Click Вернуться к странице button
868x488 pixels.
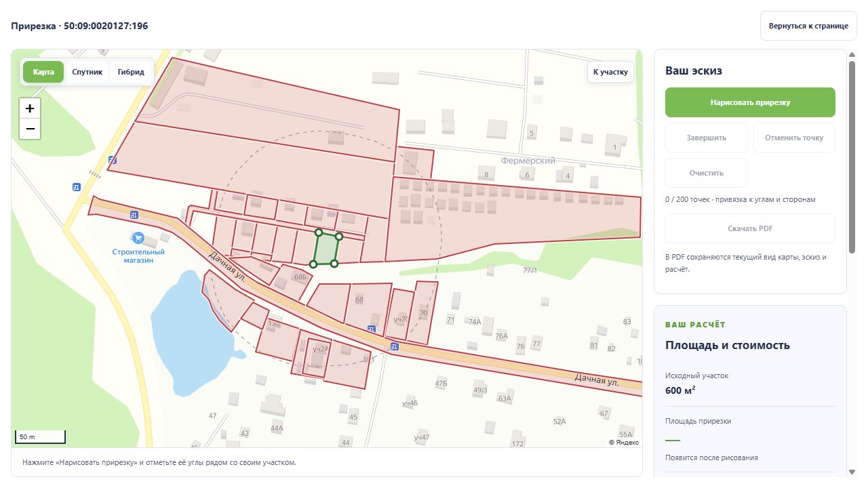[x=808, y=26]
